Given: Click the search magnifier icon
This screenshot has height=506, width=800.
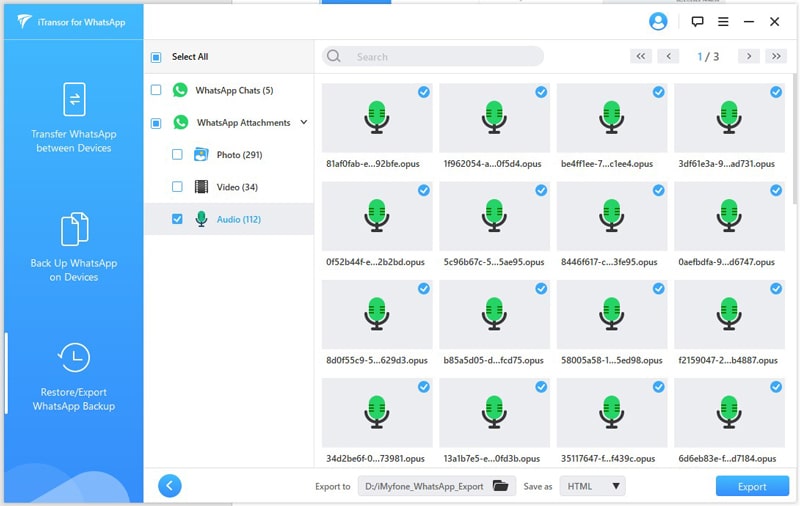Looking at the screenshot, I should pos(334,56).
